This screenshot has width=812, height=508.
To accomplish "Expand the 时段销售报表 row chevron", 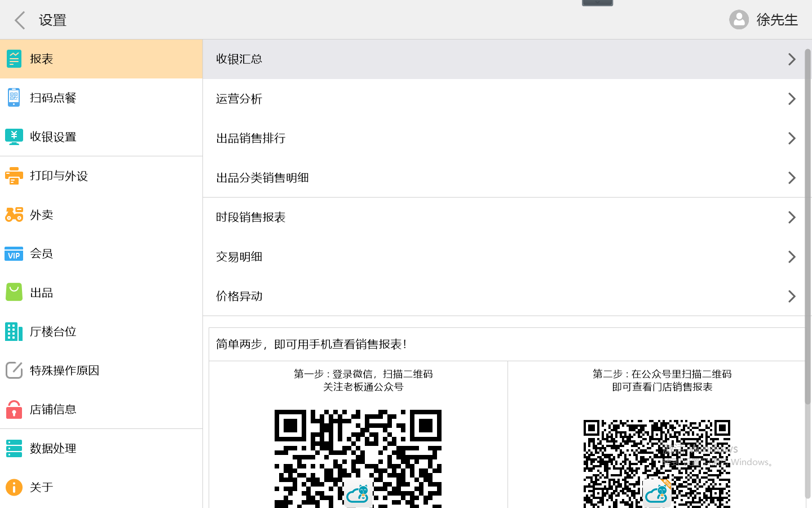I will [x=792, y=217].
